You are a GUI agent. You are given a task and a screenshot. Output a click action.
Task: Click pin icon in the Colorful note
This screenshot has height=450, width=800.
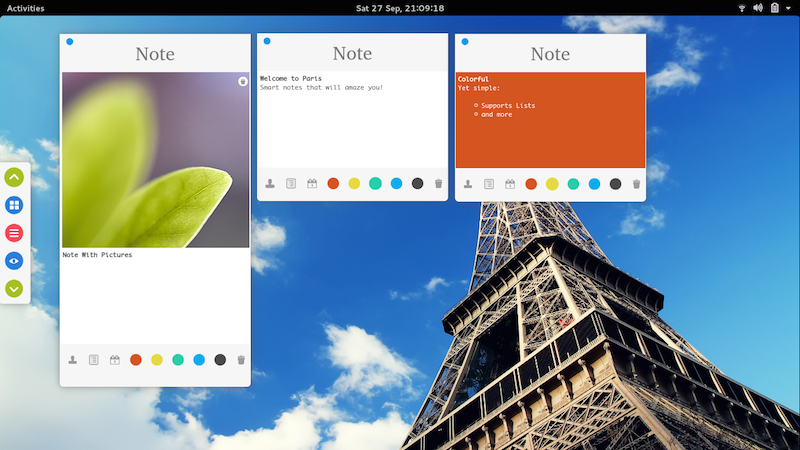point(468,184)
